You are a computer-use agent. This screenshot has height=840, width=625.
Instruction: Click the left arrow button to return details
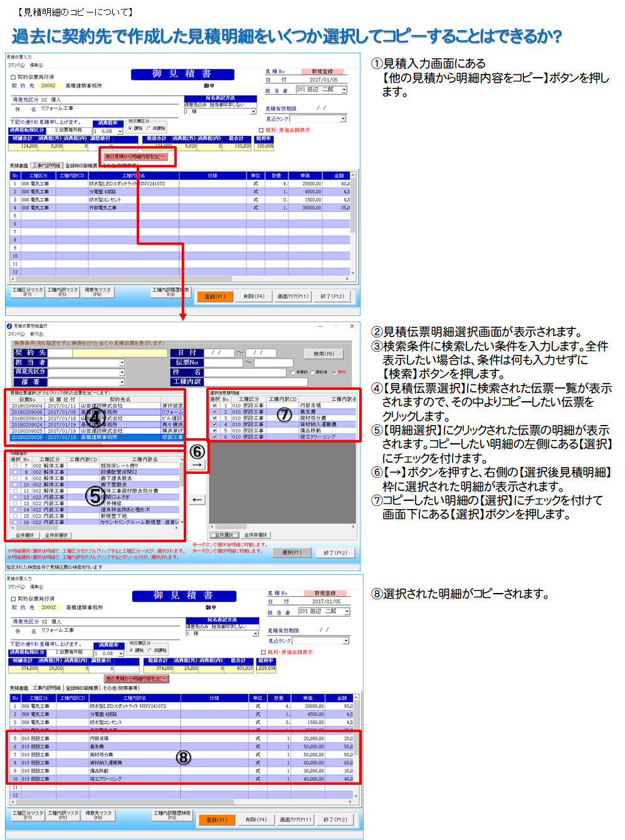(197, 500)
